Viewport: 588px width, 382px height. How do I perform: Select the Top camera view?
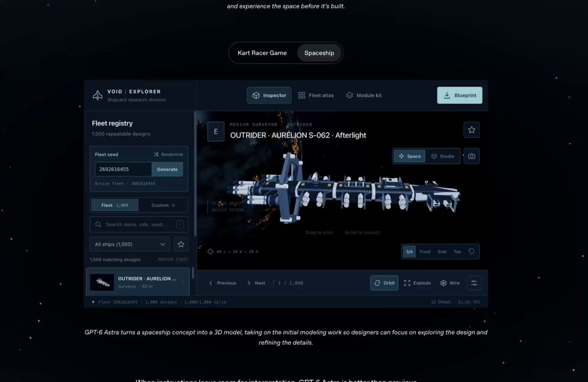tap(457, 252)
